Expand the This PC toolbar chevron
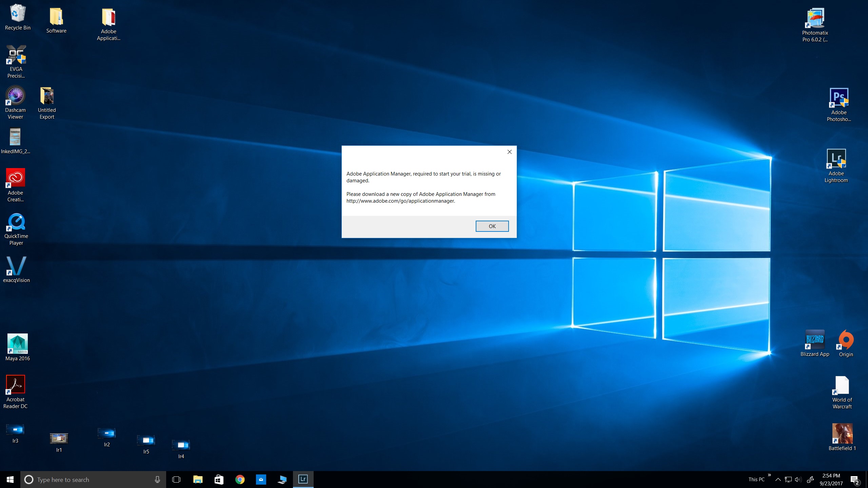This screenshot has height=488, width=868. pyautogui.click(x=769, y=475)
